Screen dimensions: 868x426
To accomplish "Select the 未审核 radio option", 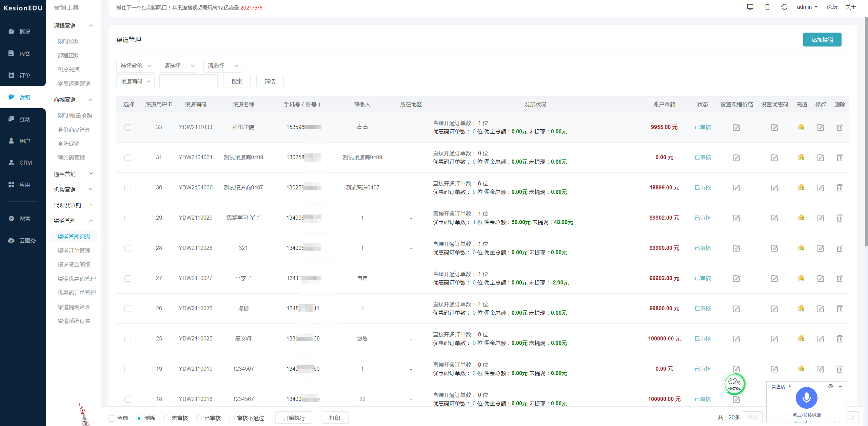I will point(166,418).
